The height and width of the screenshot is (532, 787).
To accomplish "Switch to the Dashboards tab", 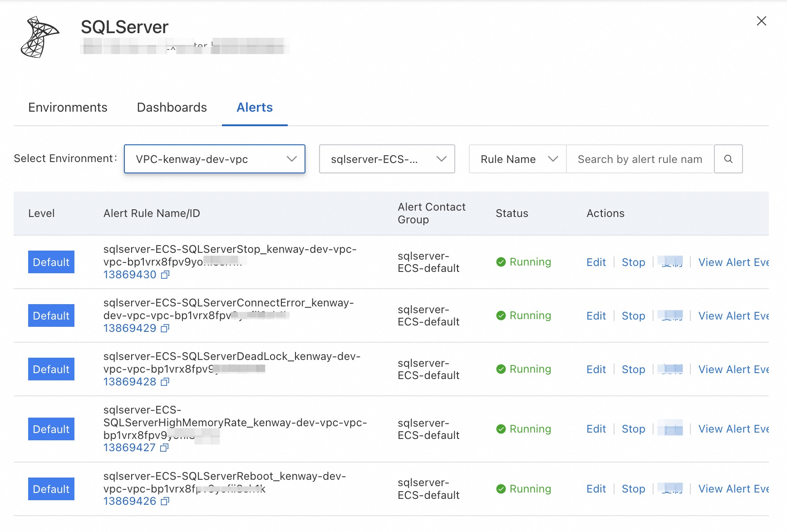I will tap(172, 108).
